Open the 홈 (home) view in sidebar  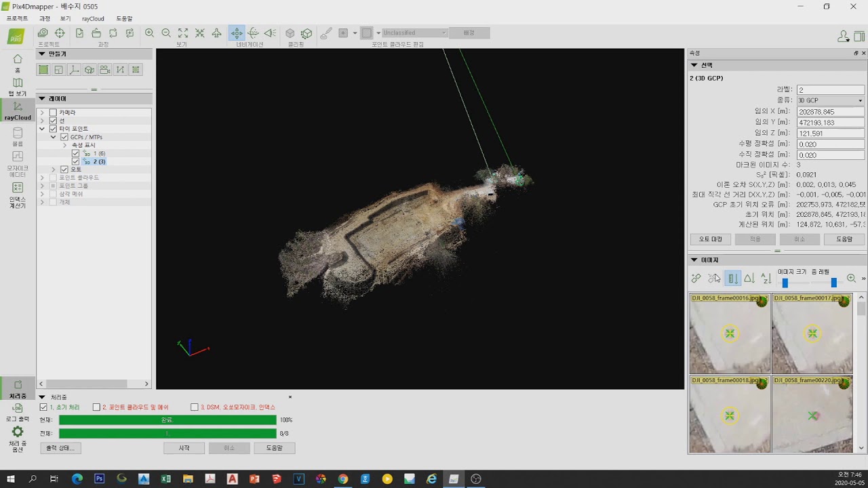tap(18, 63)
